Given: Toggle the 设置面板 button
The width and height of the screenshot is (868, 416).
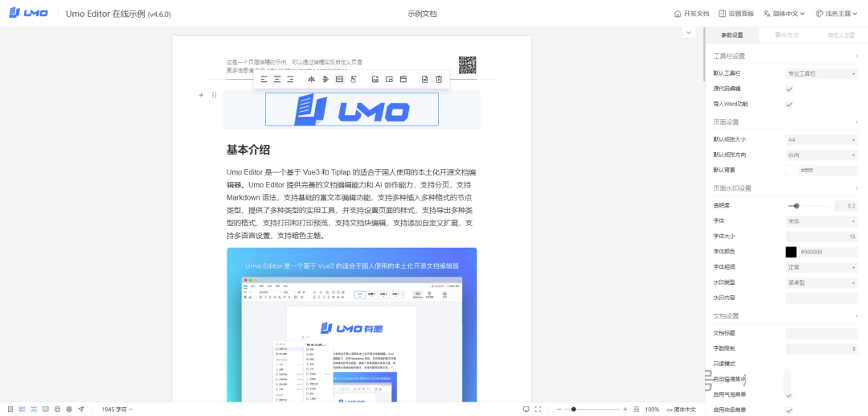Looking at the screenshot, I should coord(736,14).
